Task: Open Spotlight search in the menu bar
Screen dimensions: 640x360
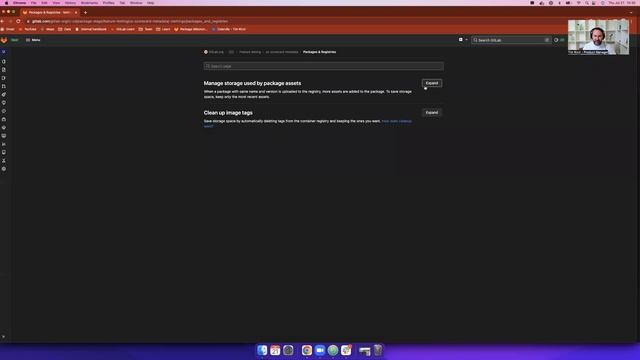Action: tap(587, 3)
